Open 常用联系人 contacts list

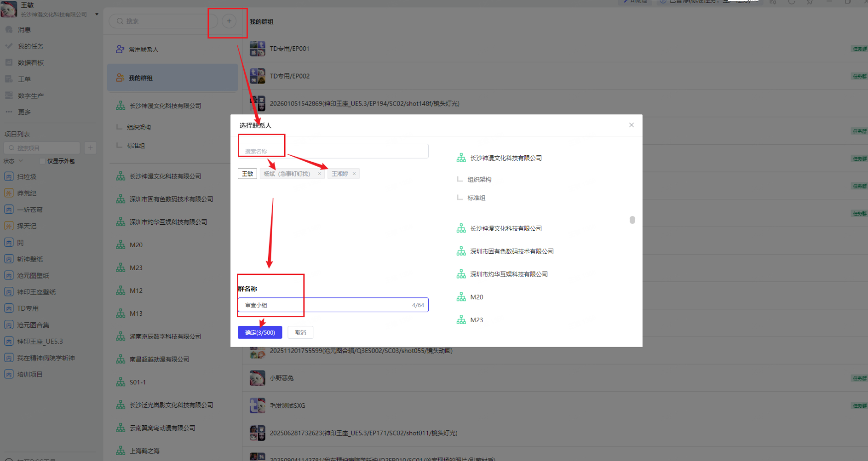point(172,49)
